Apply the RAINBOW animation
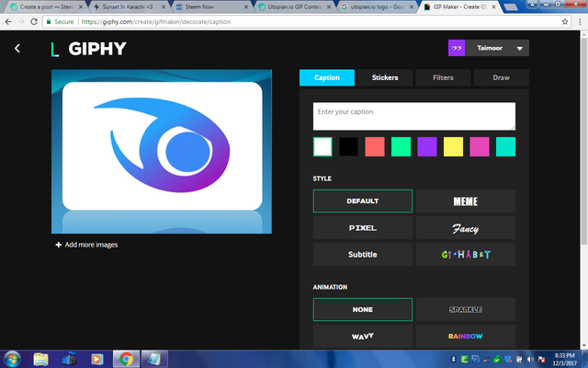 click(x=466, y=337)
